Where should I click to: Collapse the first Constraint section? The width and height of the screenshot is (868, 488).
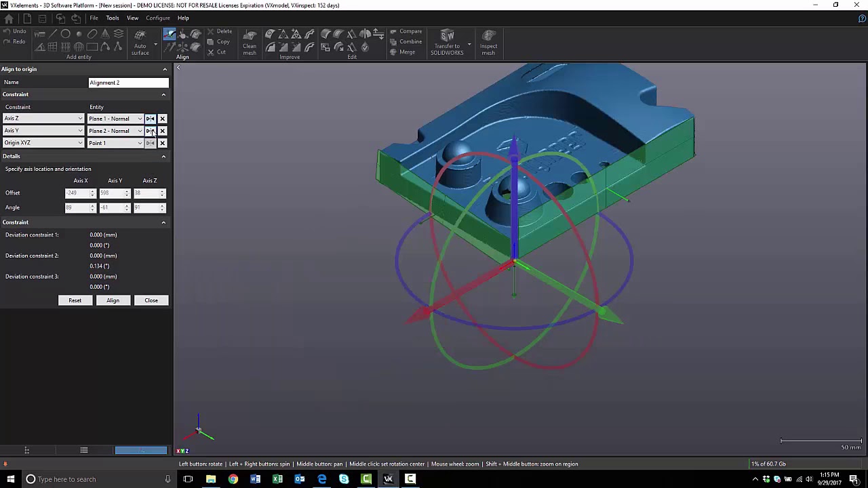click(163, 95)
